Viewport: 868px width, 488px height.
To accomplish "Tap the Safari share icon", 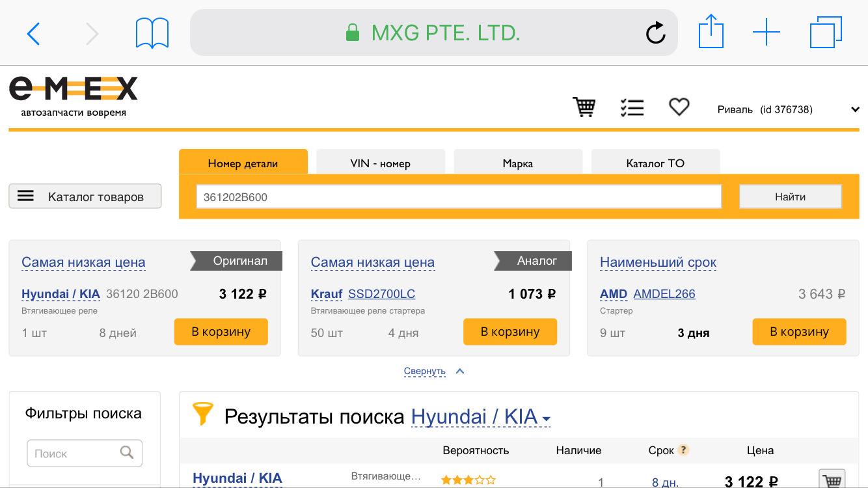I will tap(711, 32).
